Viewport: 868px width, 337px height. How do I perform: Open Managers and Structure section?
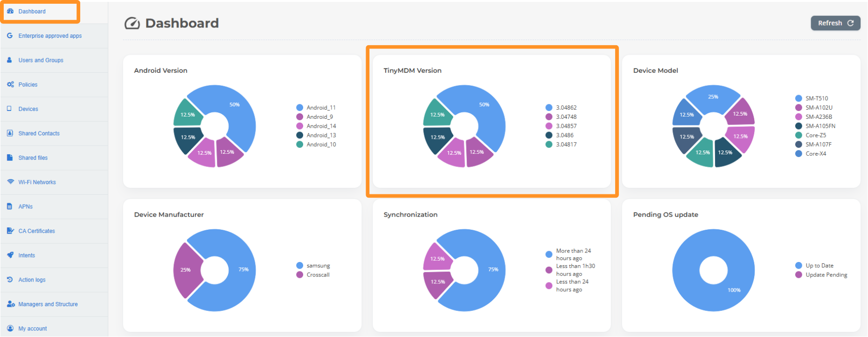click(48, 304)
